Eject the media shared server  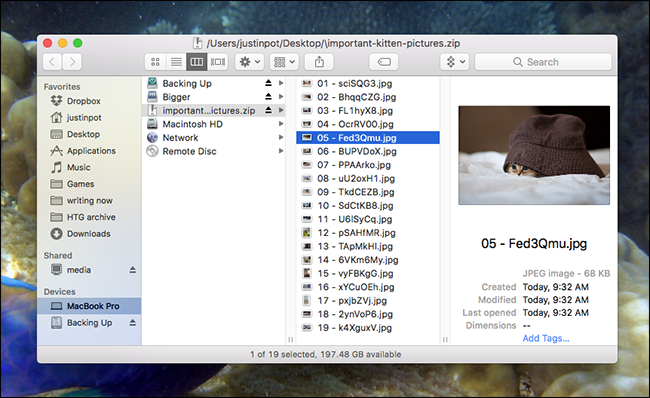(133, 270)
